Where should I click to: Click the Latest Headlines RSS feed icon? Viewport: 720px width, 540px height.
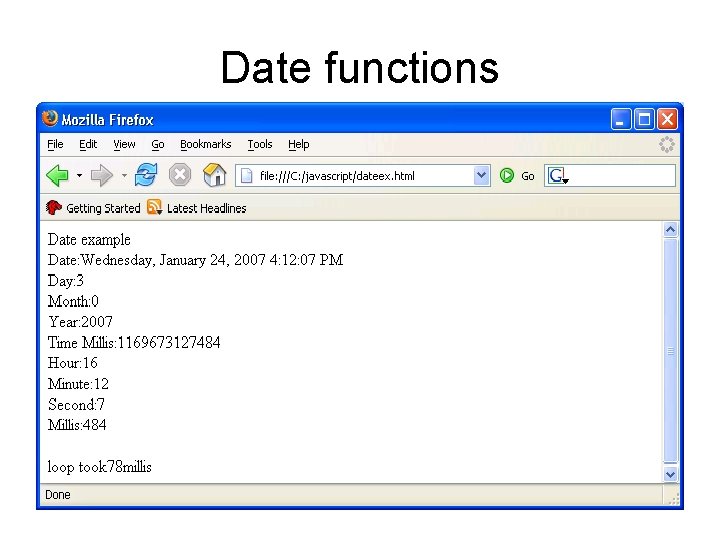click(154, 207)
